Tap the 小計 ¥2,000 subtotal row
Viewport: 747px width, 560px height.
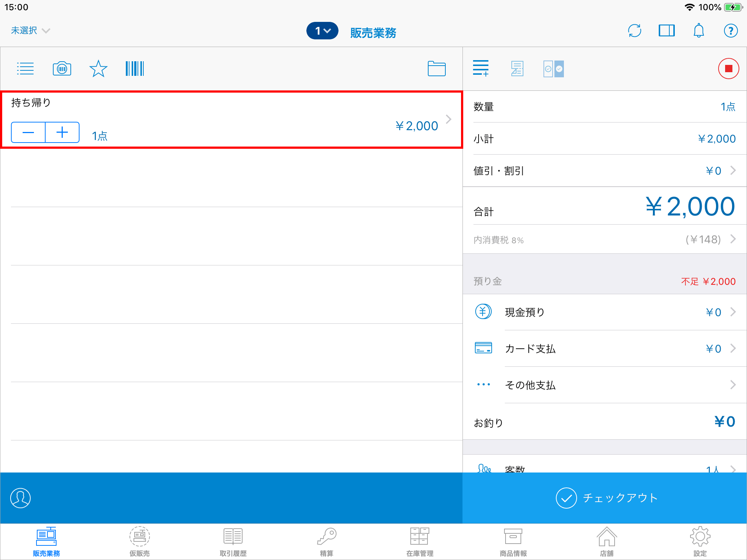pyautogui.click(x=604, y=139)
